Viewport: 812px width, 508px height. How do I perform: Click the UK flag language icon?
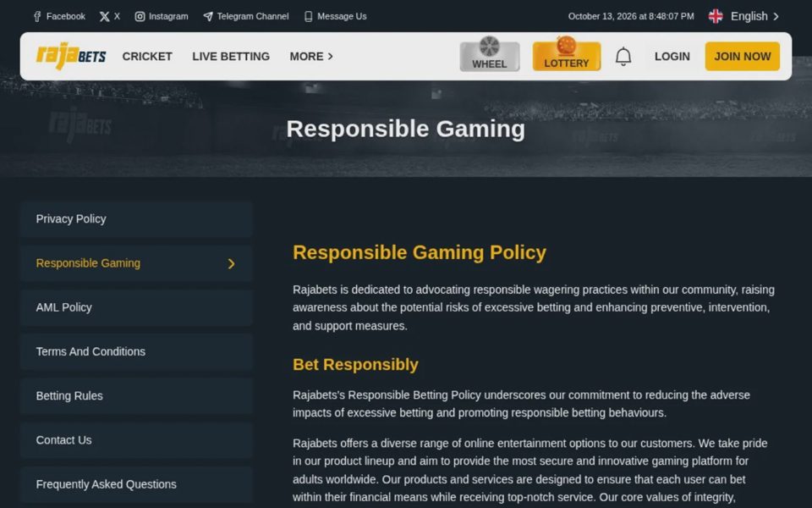point(716,17)
